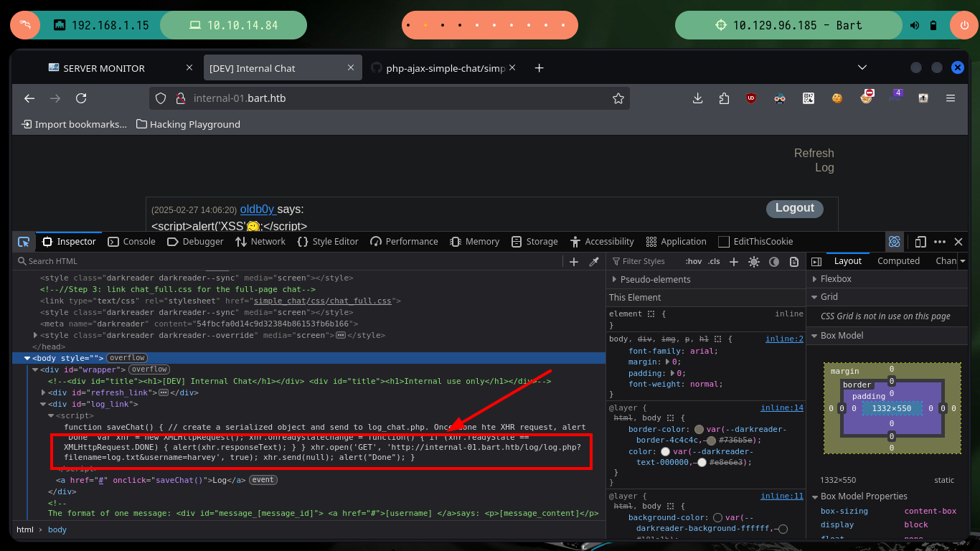980x551 pixels.
Task: List all tabs dropdown
Action: (x=862, y=67)
